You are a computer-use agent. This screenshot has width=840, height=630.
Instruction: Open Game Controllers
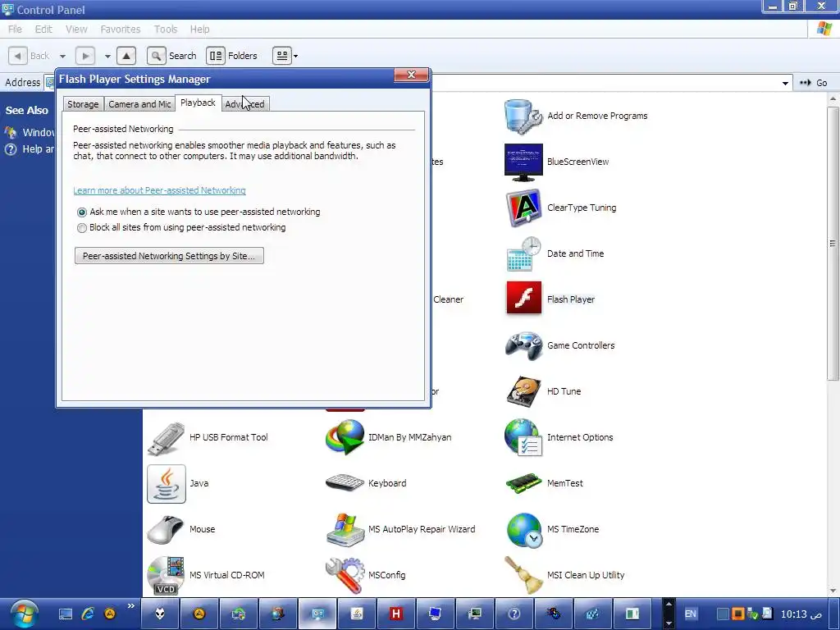point(559,345)
